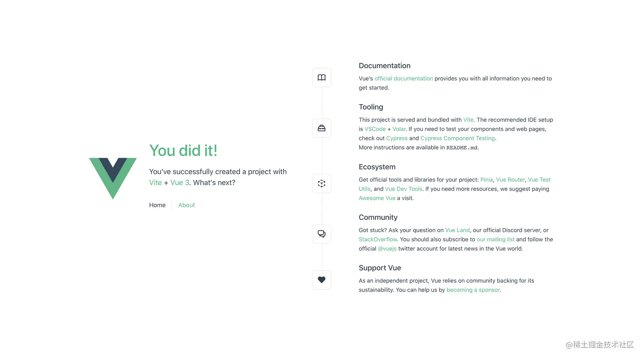Visit the Awesome Vue link
644x359 pixels.
(x=377, y=198)
